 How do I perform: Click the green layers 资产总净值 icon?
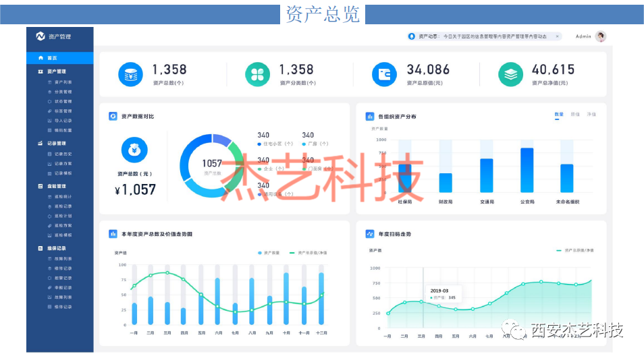511,74
